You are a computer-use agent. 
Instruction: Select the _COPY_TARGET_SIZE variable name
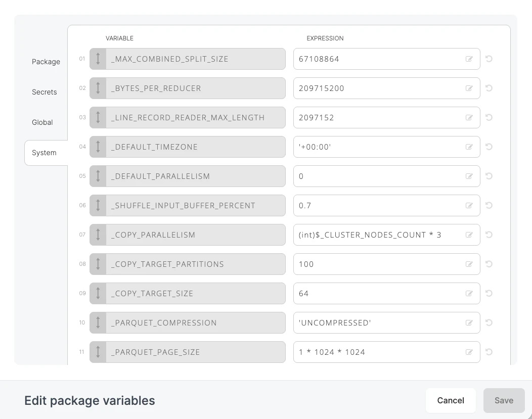click(152, 294)
